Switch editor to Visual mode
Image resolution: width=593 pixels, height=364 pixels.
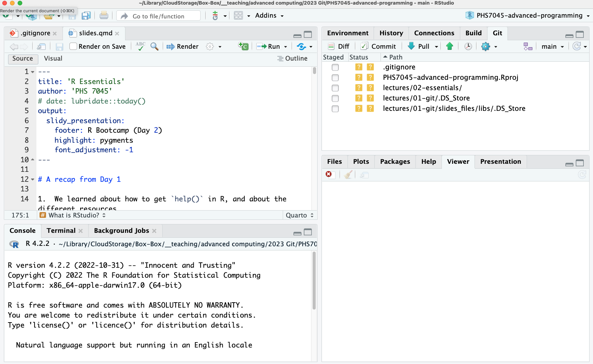point(53,59)
